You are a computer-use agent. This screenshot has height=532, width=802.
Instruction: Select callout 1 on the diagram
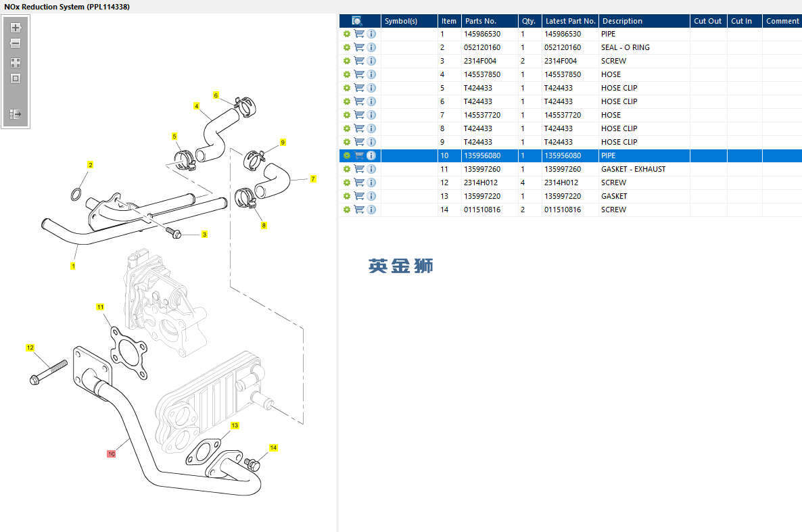pos(73,266)
